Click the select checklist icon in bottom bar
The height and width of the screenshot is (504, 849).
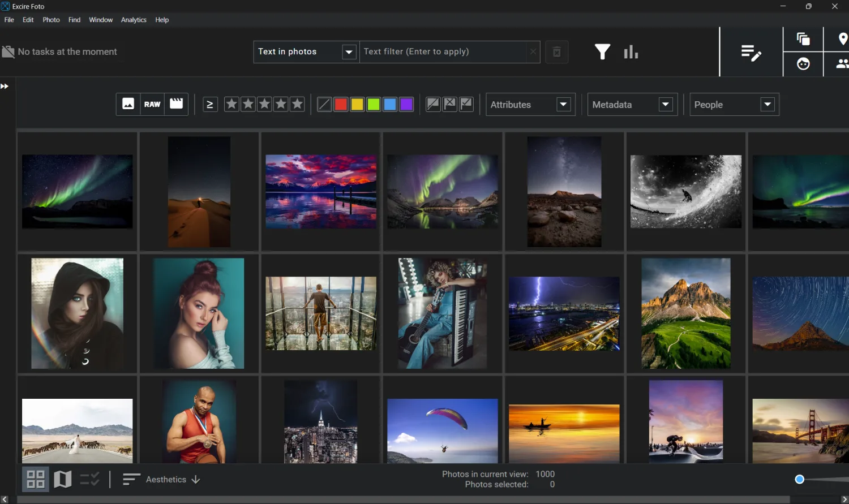point(90,479)
